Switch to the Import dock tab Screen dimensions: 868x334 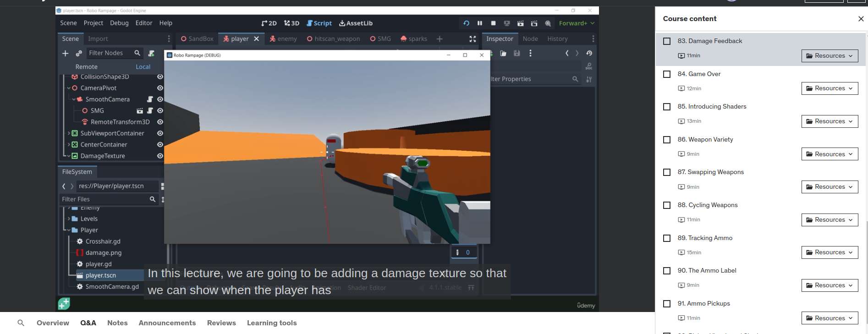pyautogui.click(x=98, y=39)
